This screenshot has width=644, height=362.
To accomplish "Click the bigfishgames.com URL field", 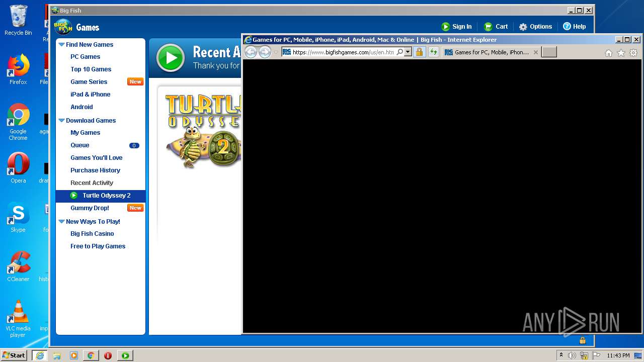I will tap(343, 52).
